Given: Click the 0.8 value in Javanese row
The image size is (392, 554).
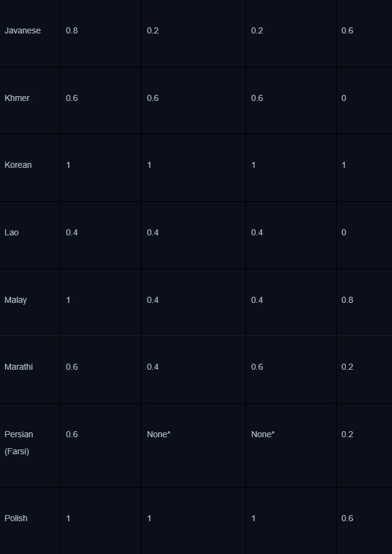Looking at the screenshot, I should click(72, 30).
